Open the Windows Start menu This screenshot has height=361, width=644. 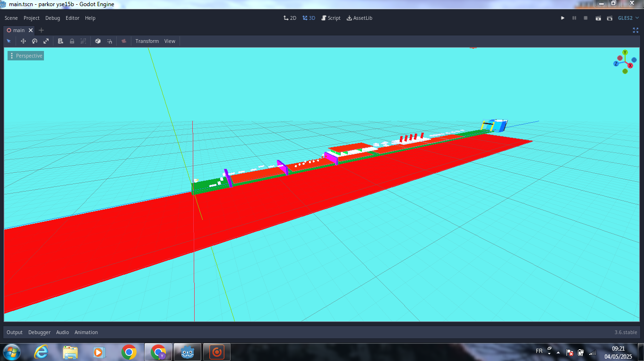coord(11,352)
